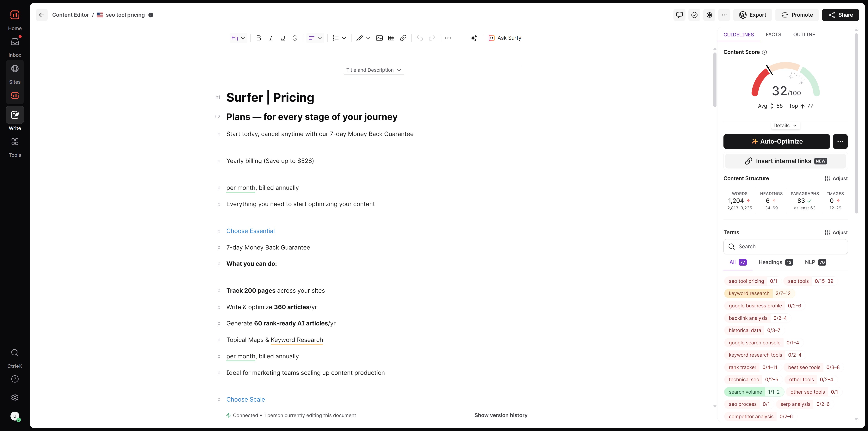This screenshot has width=868, height=431.
Task: Toggle italic formatting
Action: tap(271, 38)
